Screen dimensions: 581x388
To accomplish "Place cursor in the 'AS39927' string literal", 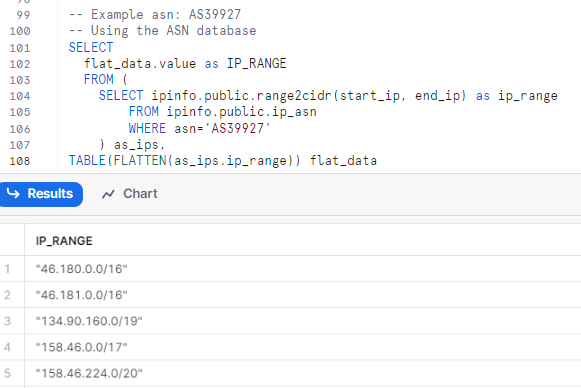I will (238, 128).
